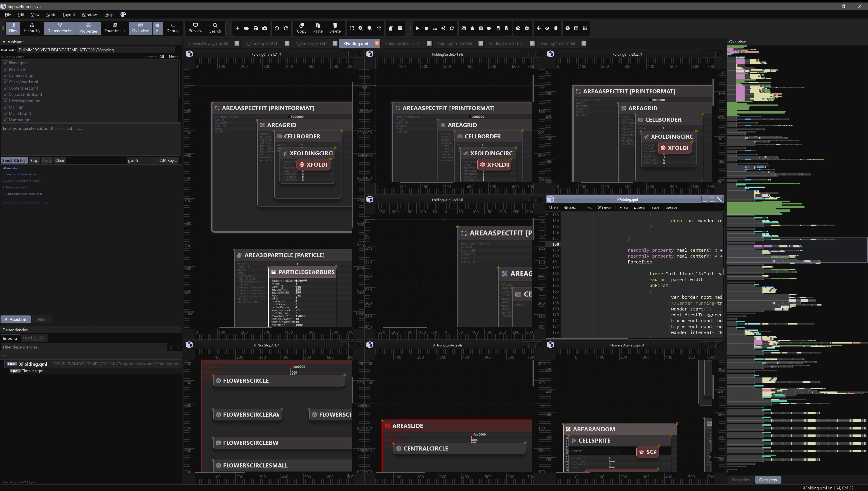Click the Thumbnails toolbar button

click(x=115, y=28)
